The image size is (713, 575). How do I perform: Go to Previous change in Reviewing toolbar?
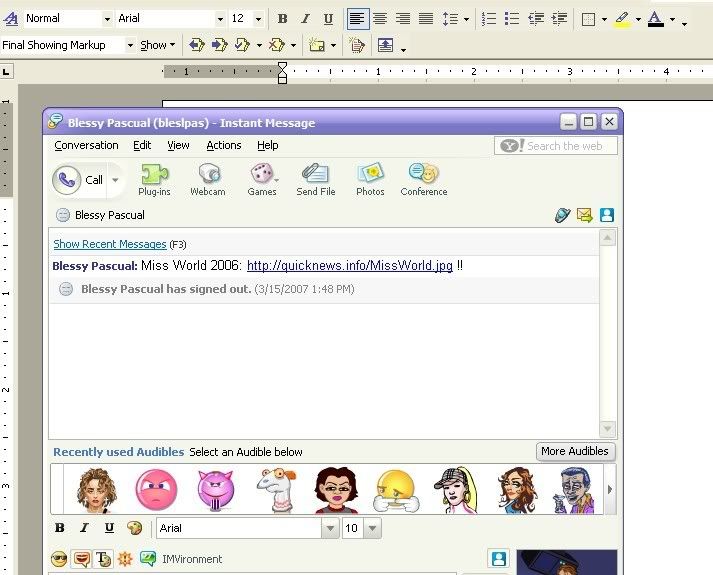point(196,45)
